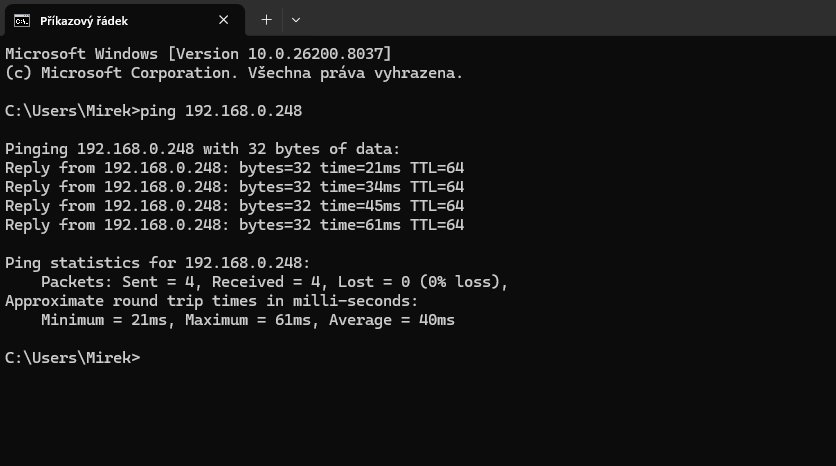Select the Příkazový řádek tab
This screenshot has height=466, width=836.
tap(110, 20)
